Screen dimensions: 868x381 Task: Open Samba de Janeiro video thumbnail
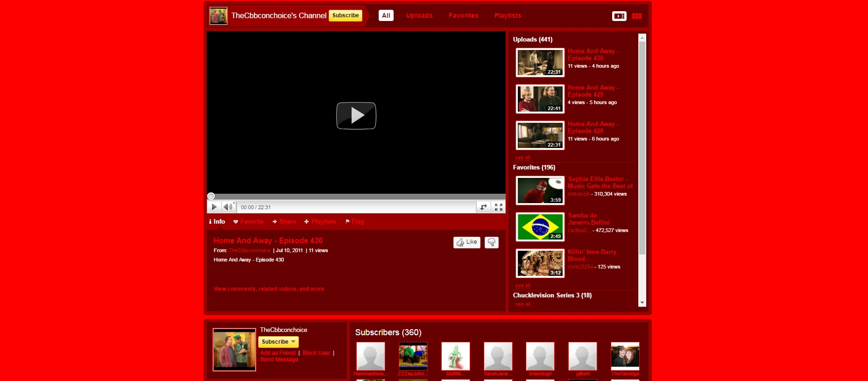click(540, 227)
